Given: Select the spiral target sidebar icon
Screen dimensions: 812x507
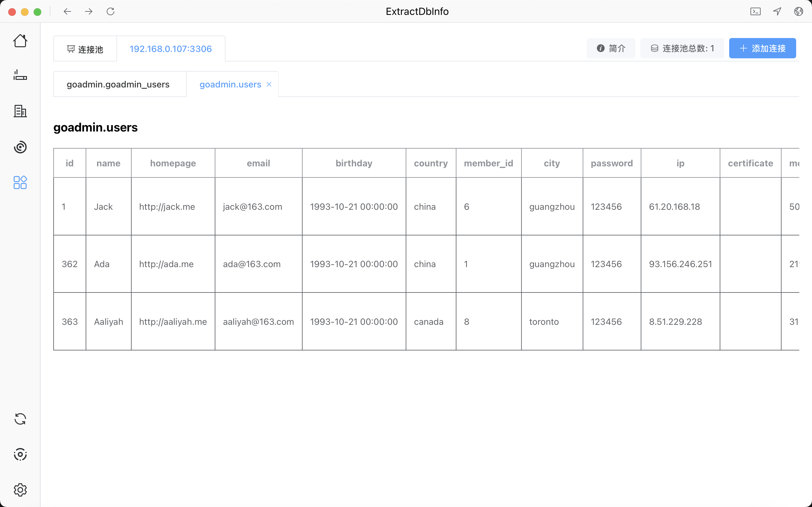Looking at the screenshot, I should coord(20,147).
